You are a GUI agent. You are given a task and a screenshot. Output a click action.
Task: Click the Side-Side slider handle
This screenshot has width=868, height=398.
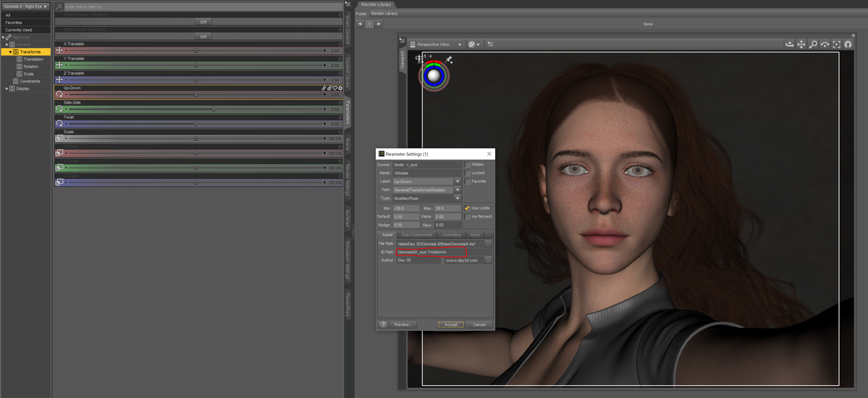point(214,109)
